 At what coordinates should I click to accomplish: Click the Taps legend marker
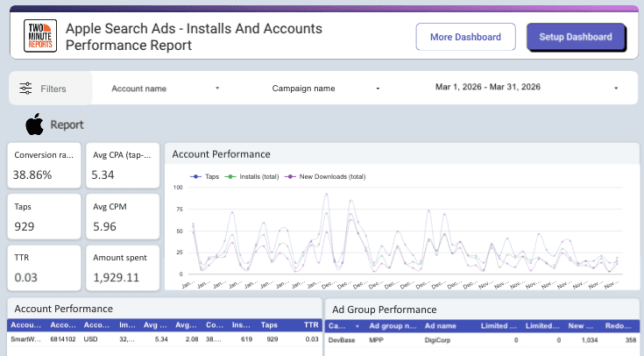coord(195,177)
